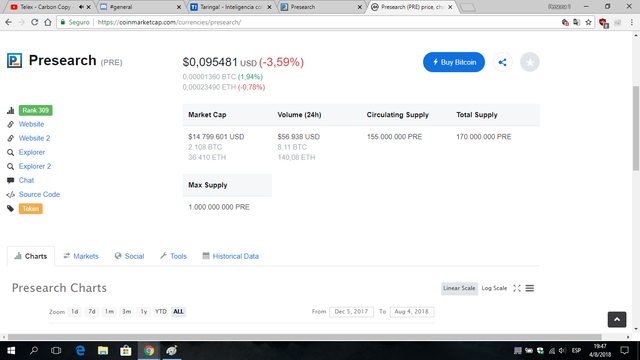Open the browser home page
The height and width of the screenshot is (360, 640).
click(48, 22)
